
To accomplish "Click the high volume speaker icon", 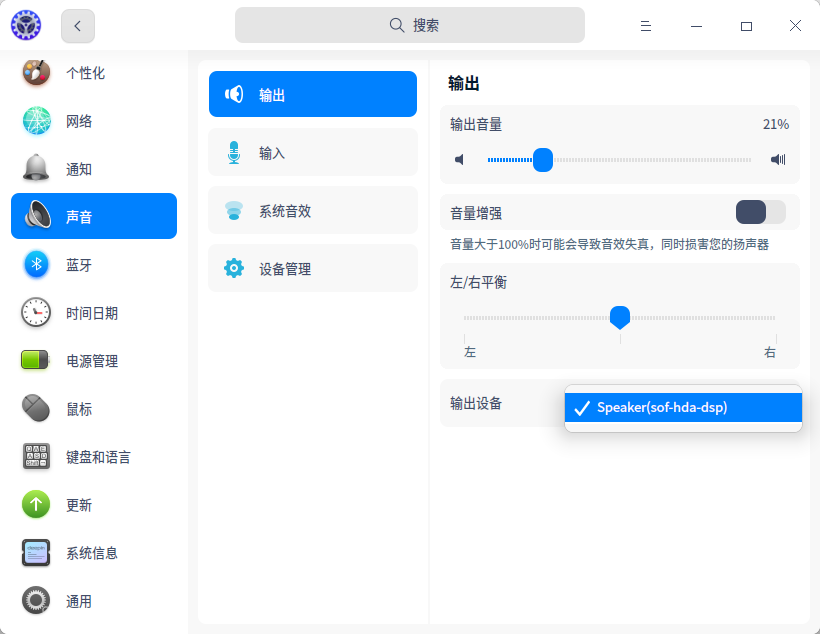I will (778, 160).
